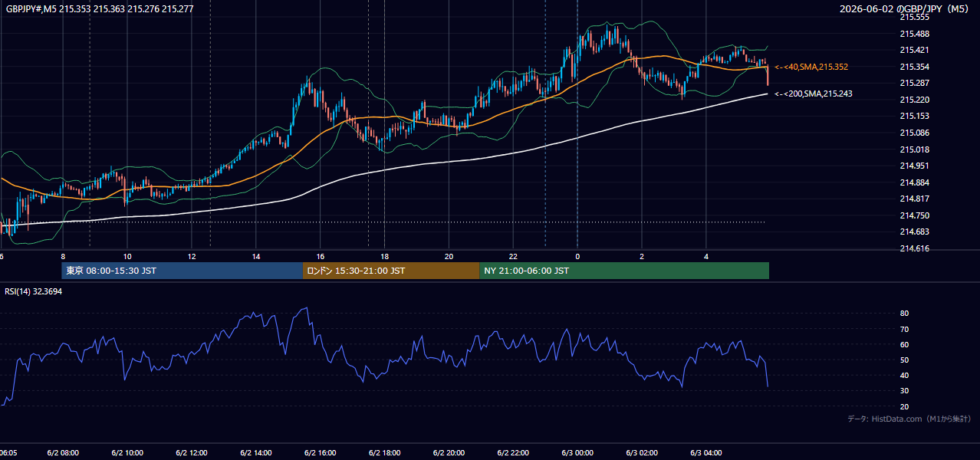Click the 6/2 14:00 date axis label
The height and width of the screenshot is (460, 980).
pos(256,453)
